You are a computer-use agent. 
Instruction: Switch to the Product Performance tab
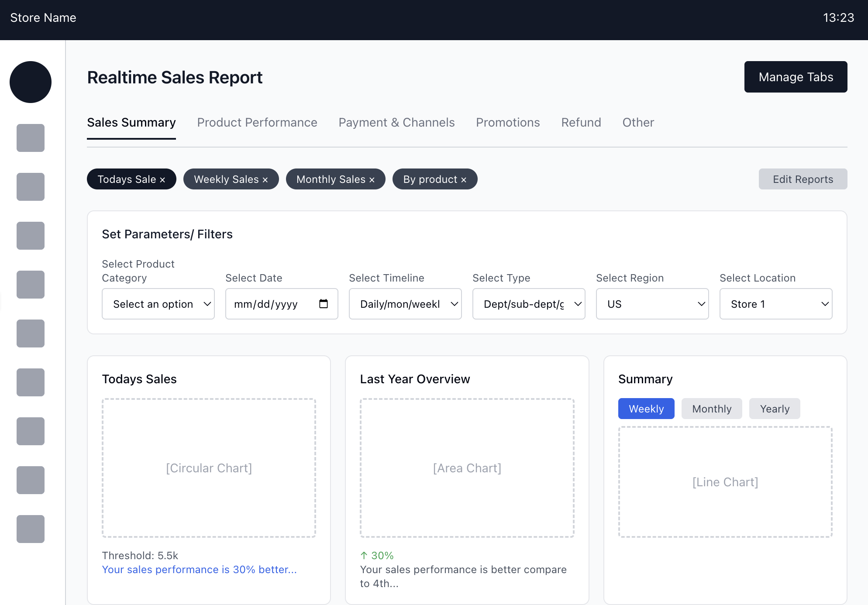[x=257, y=122]
